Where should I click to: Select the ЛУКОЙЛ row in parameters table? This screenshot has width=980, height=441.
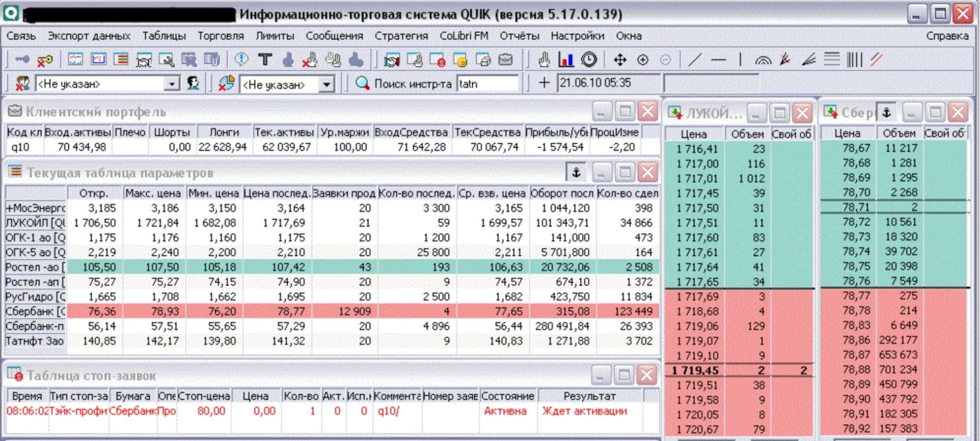click(332, 223)
